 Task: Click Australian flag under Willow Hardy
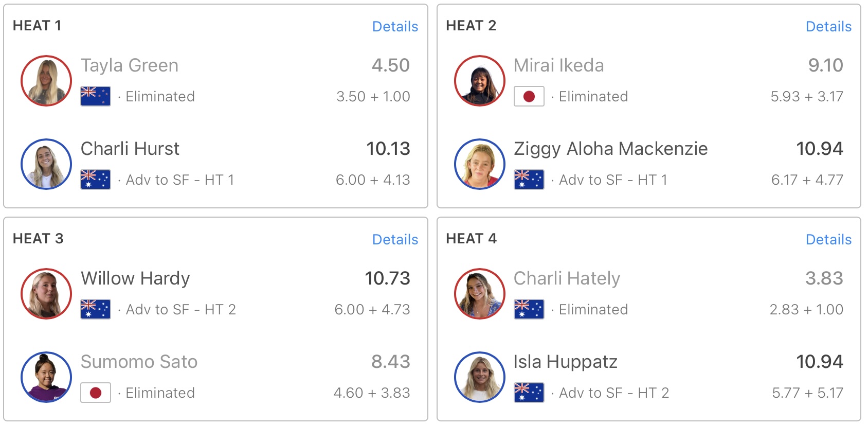coord(96,310)
